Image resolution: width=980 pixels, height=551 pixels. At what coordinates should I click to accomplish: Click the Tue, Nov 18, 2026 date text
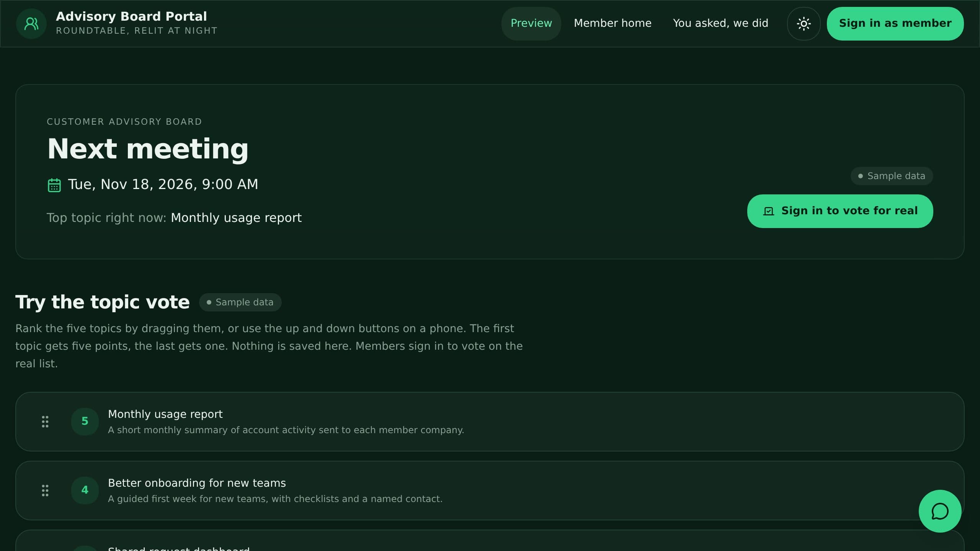point(163,184)
